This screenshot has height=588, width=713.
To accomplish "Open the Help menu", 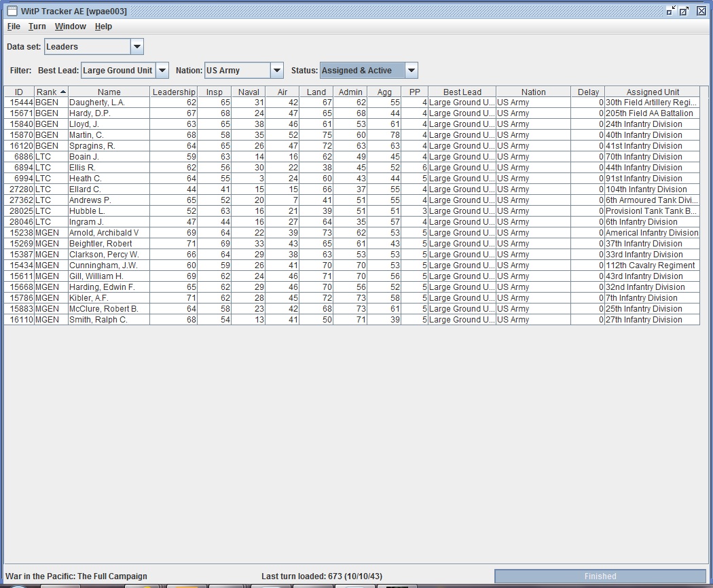I will click(x=103, y=26).
